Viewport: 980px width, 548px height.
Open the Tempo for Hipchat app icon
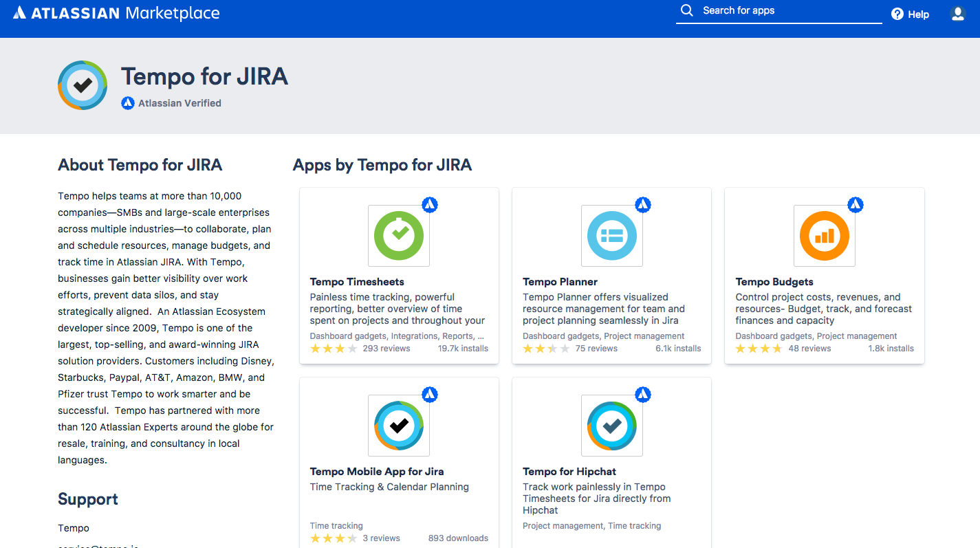pyautogui.click(x=611, y=425)
